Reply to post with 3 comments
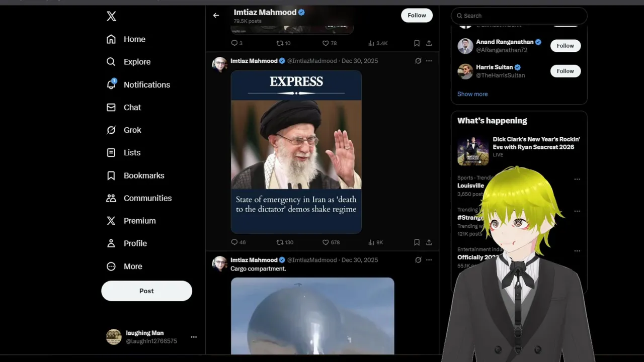The height and width of the screenshot is (362, 644). [x=236, y=43]
